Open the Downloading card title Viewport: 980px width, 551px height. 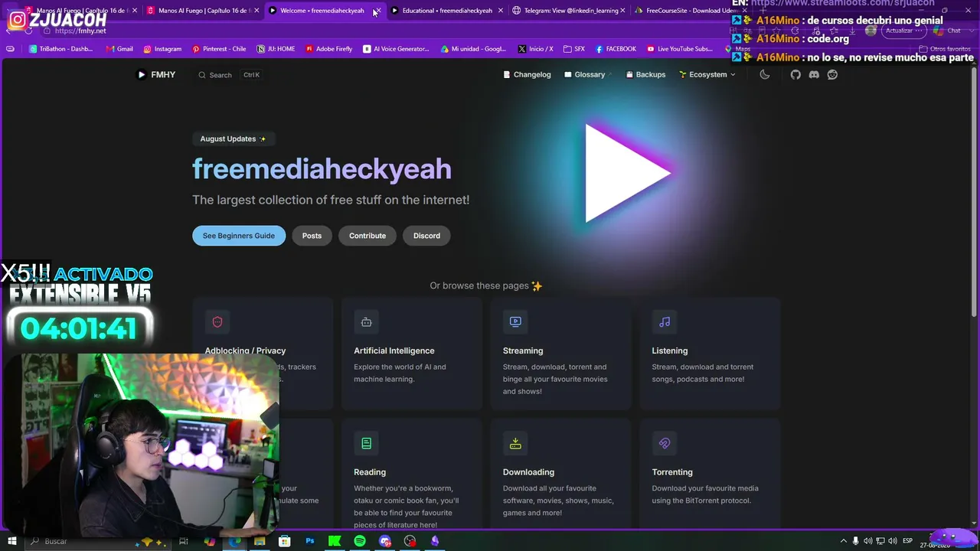click(x=528, y=472)
